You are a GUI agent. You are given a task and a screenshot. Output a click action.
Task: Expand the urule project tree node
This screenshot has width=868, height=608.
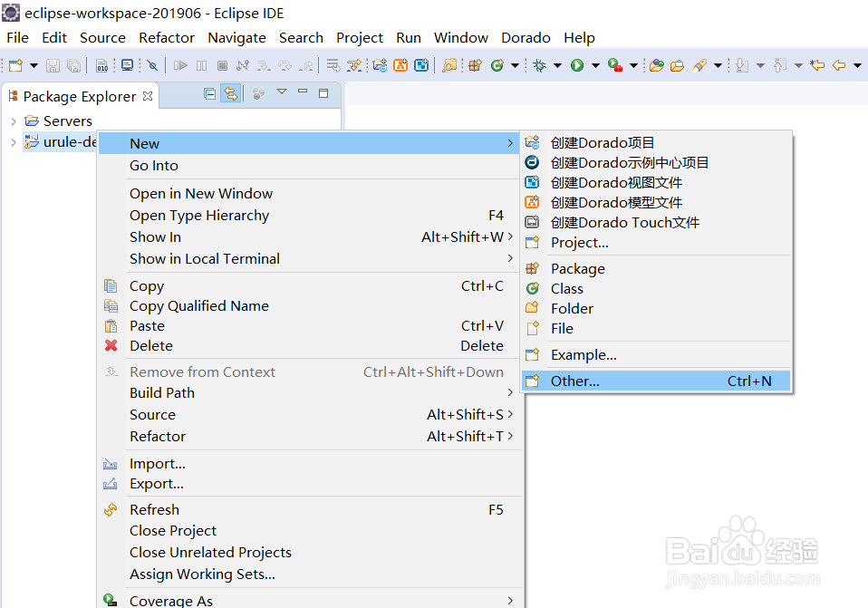click(x=14, y=142)
